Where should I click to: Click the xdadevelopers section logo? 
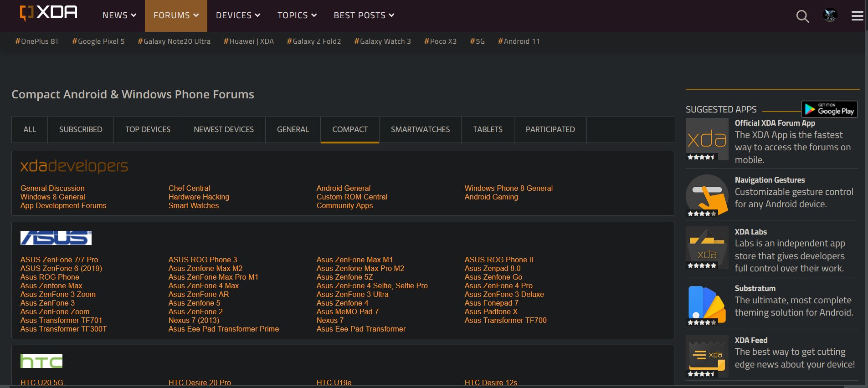74,166
